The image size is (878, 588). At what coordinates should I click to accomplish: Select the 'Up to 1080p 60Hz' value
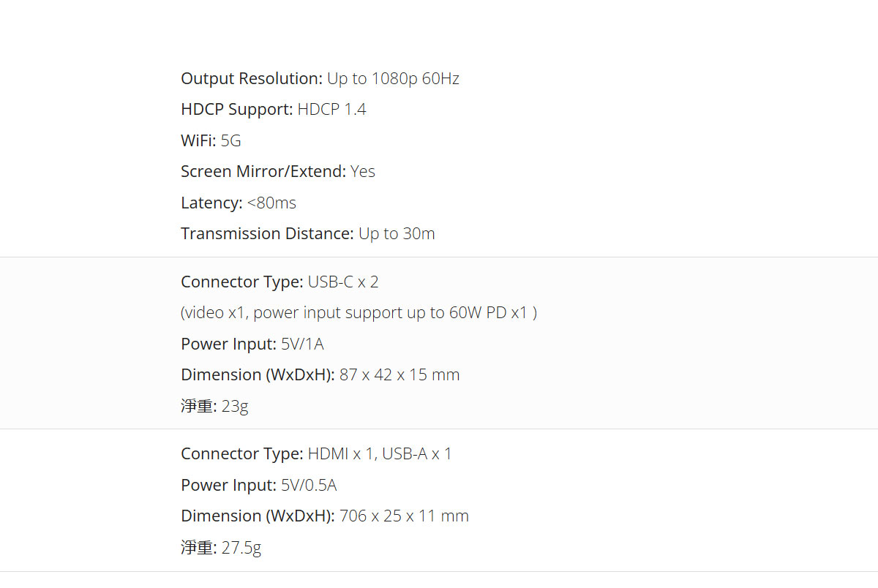[x=393, y=78]
